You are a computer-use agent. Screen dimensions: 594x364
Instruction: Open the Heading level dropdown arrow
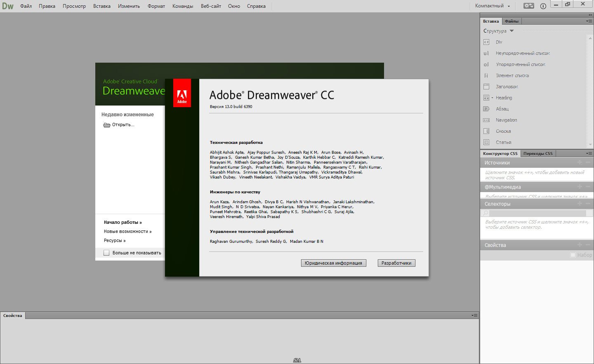492,98
